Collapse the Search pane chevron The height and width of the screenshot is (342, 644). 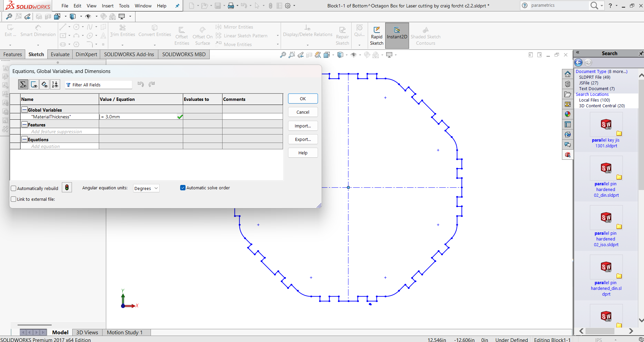point(578,52)
